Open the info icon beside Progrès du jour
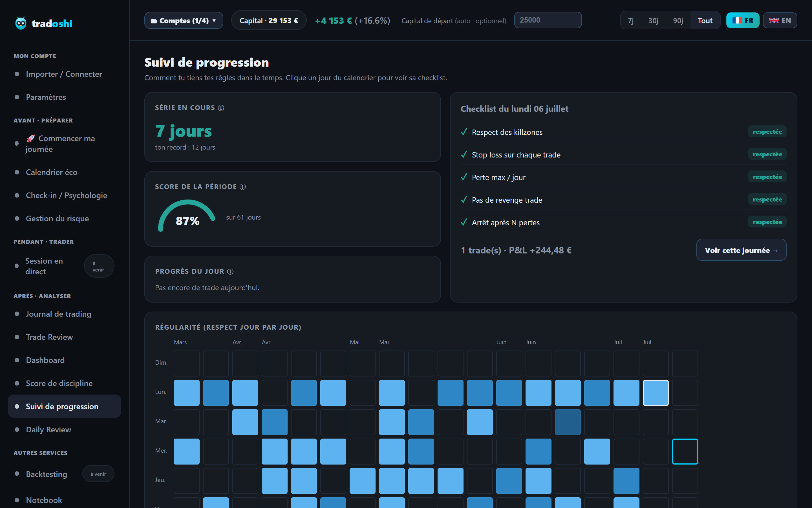This screenshot has height=508, width=812. (x=230, y=271)
